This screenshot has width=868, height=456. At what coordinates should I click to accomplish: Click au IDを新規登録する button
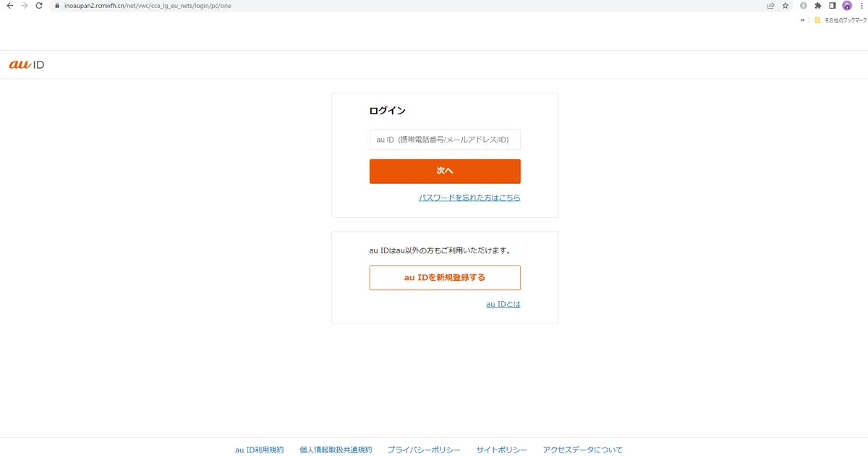[x=445, y=278]
